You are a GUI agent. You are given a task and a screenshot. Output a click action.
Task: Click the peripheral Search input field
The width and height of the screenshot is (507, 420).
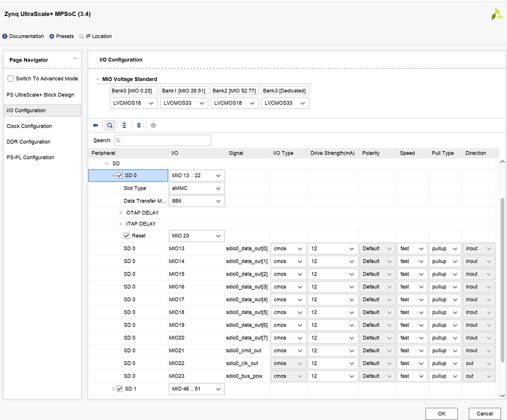pos(163,140)
